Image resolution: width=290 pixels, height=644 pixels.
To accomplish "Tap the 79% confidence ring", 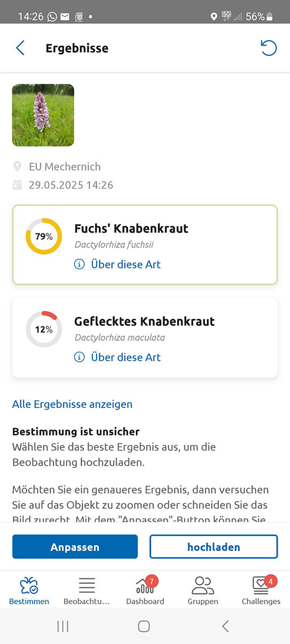I will click(44, 236).
